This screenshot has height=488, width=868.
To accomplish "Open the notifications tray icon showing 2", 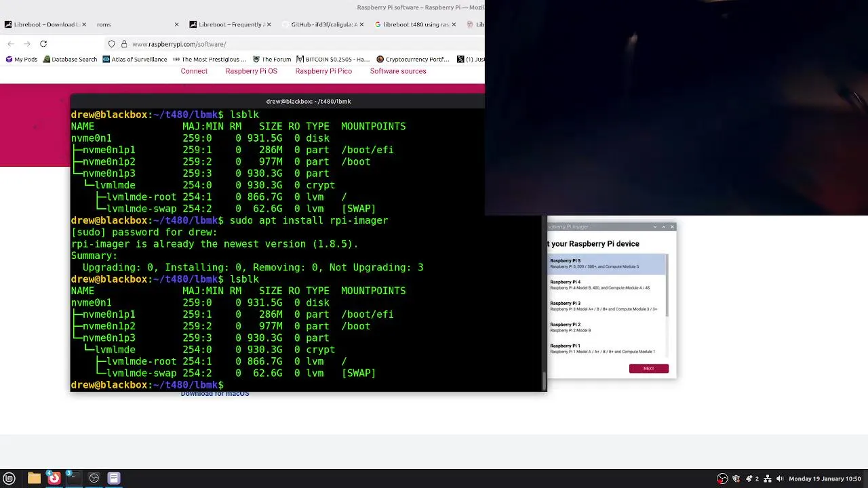I will point(753,479).
